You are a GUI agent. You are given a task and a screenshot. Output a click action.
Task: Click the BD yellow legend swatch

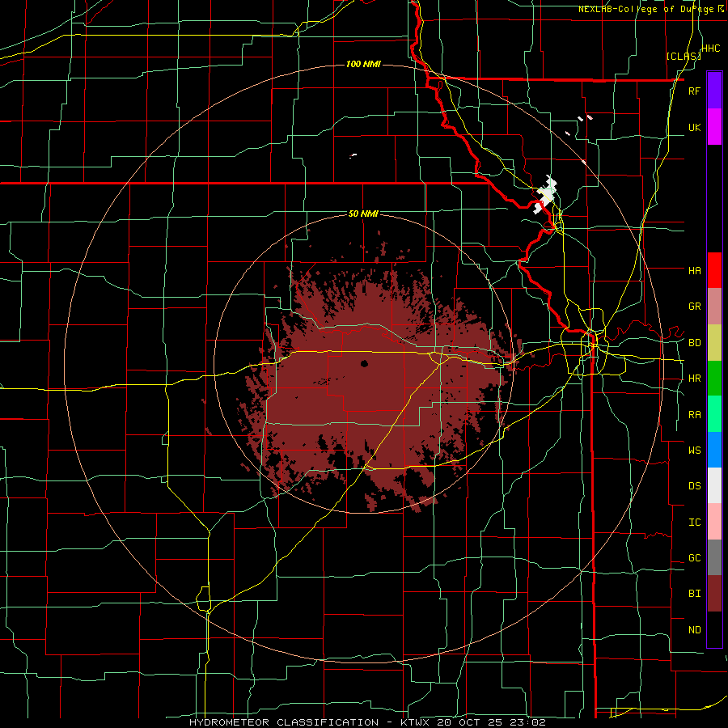(714, 343)
